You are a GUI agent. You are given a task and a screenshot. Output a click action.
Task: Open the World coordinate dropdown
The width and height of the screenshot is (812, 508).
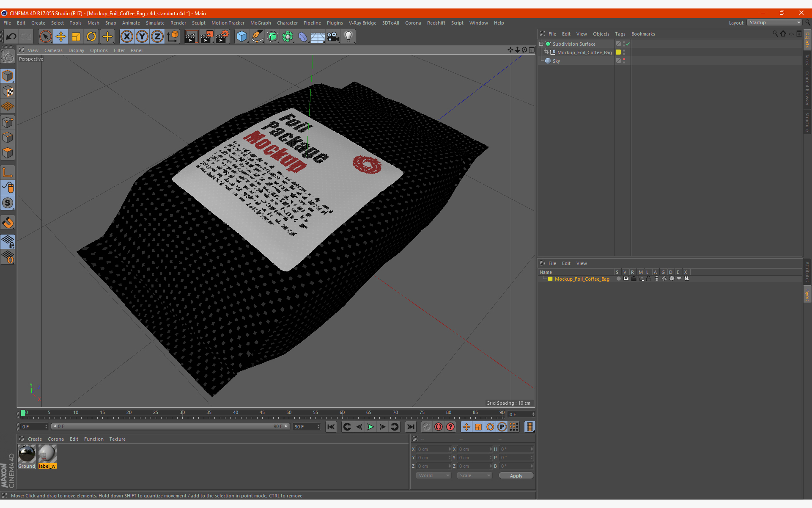pos(433,475)
